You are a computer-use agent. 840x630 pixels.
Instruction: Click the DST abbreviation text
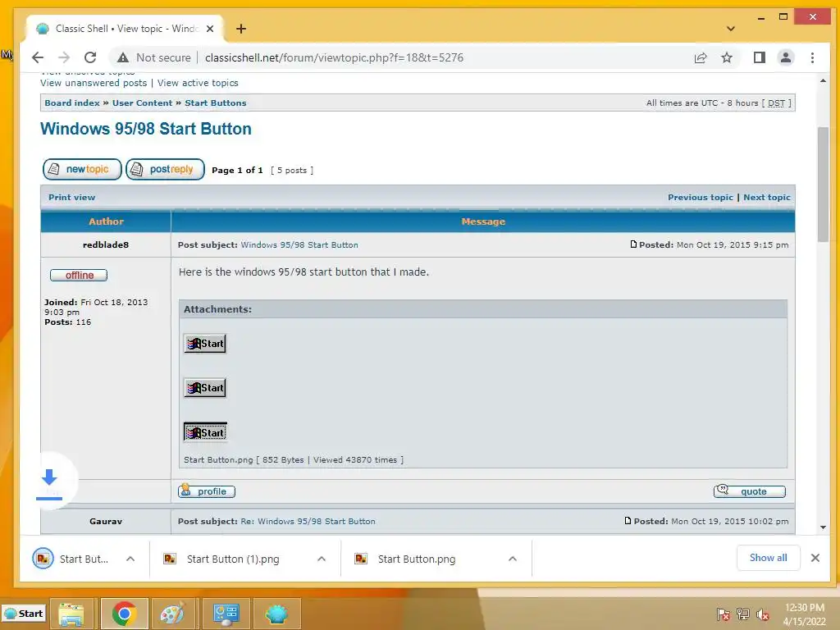coord(776,103)
